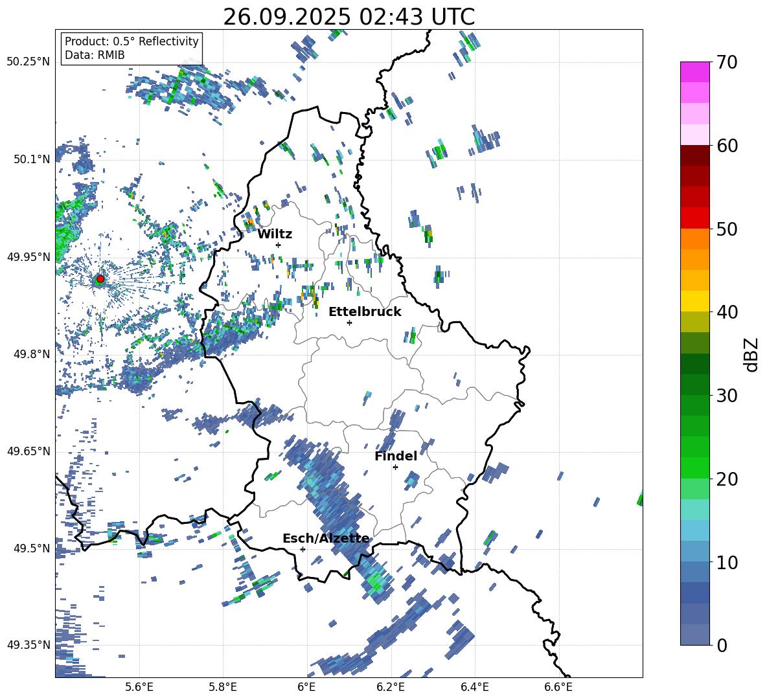Select the Findel city label
The width and height of the screenshot is (767, 700).
coord(396,456)
